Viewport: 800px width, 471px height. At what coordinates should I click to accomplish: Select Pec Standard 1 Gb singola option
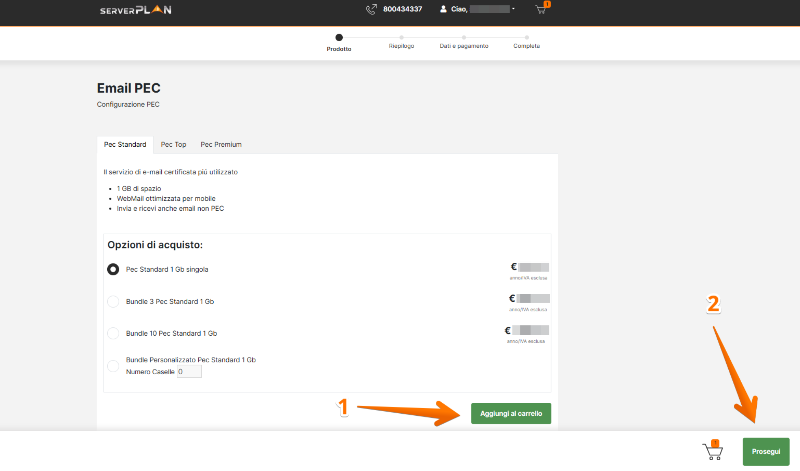[x=113, y=269]
